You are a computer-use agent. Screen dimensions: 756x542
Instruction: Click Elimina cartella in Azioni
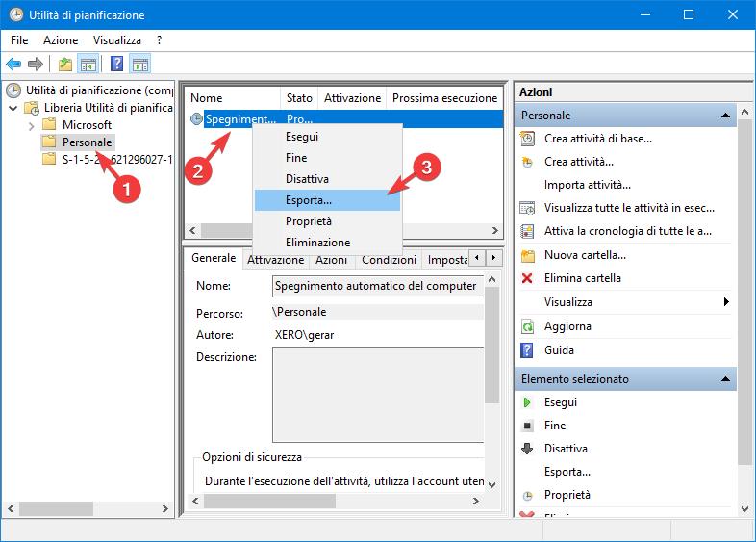[x=583, y=278]
